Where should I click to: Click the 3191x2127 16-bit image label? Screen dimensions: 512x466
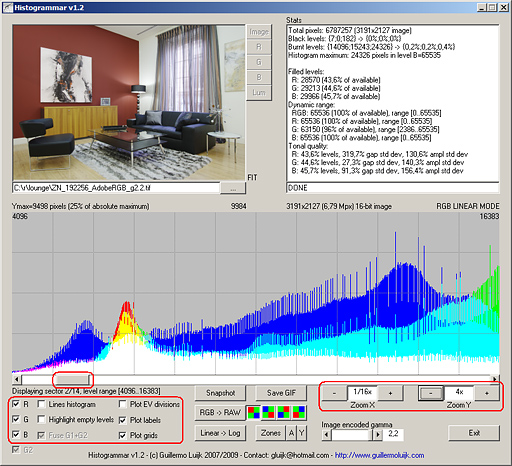pyautogui.click(x=339, y=206)
